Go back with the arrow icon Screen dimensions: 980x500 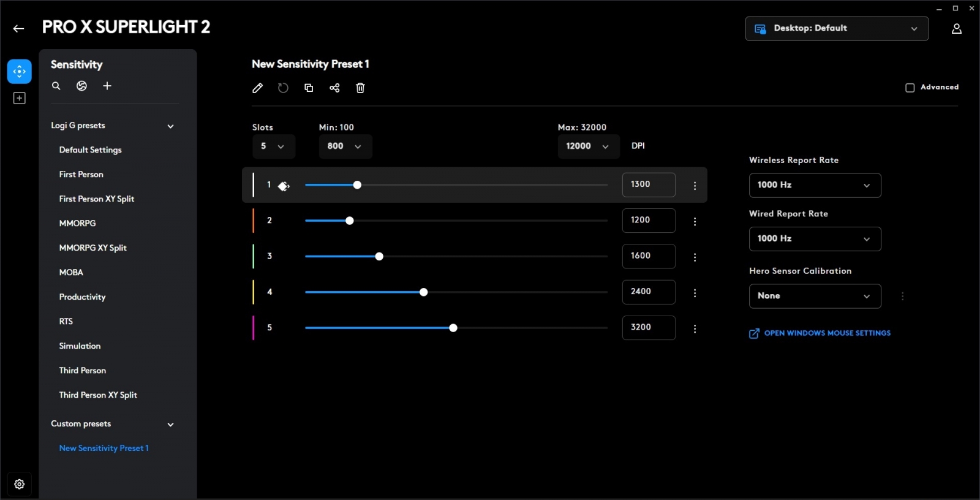coord(18,28)
